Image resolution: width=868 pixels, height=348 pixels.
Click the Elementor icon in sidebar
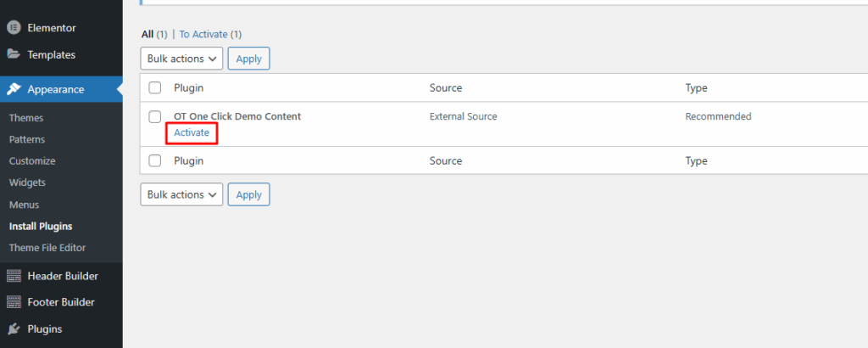coord(14,27)
